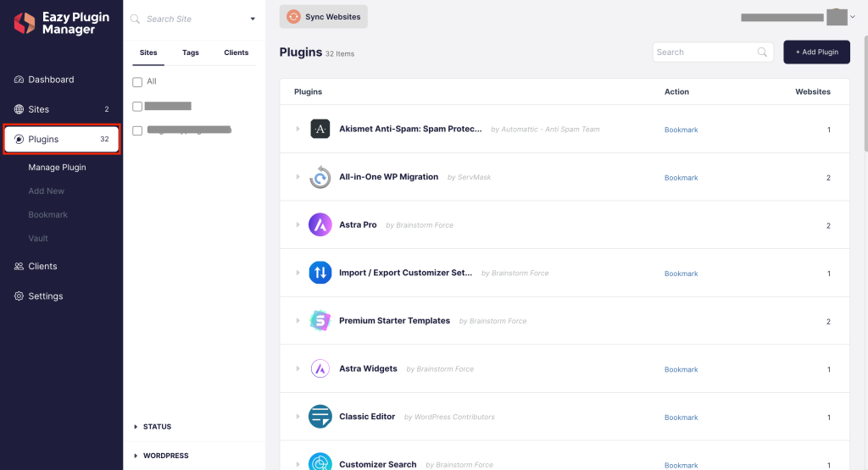The height and width of the screenshot is (470, 868).
Task: Click the Premium Starter Templates name
Action: [394, 321]
